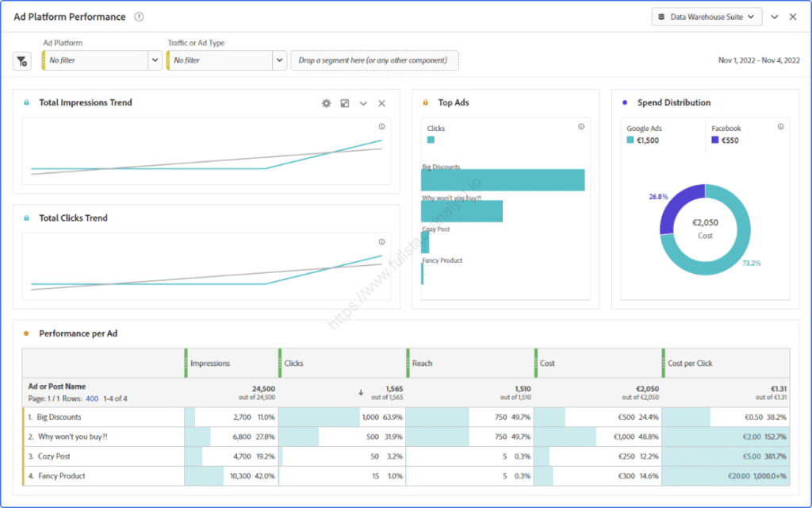Screen dimensions: 812x508
Task: Open the info icon on the Top Ads chart
Action: (x=581, y=125)
